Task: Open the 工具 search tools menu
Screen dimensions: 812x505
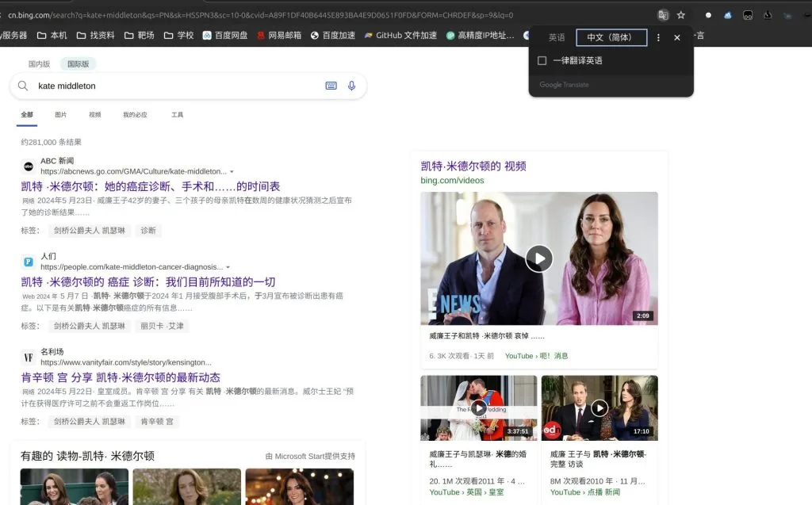Action: click(177, 114)
